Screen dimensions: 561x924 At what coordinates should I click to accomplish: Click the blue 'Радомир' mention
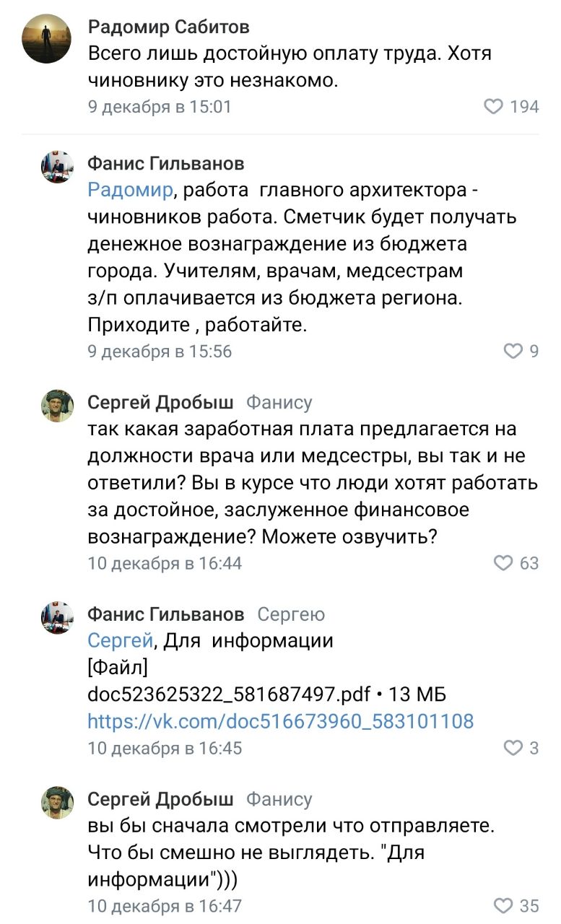pos(130,191)
